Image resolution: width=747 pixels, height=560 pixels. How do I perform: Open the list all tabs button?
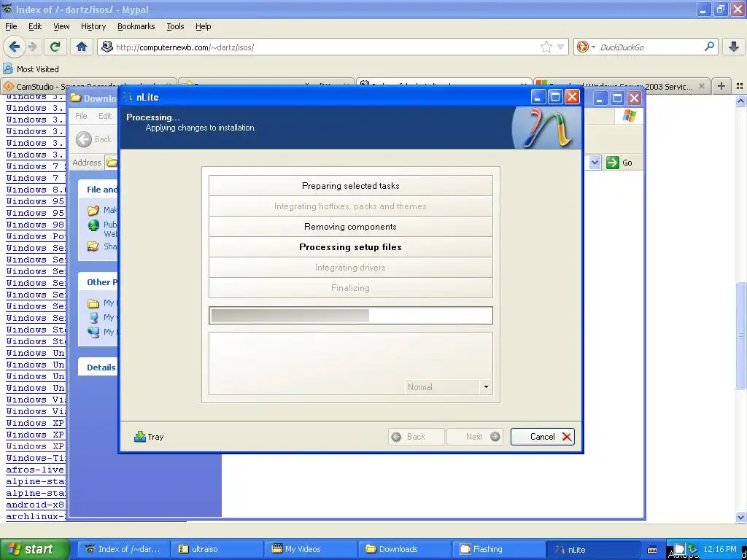tap(740, 86)
